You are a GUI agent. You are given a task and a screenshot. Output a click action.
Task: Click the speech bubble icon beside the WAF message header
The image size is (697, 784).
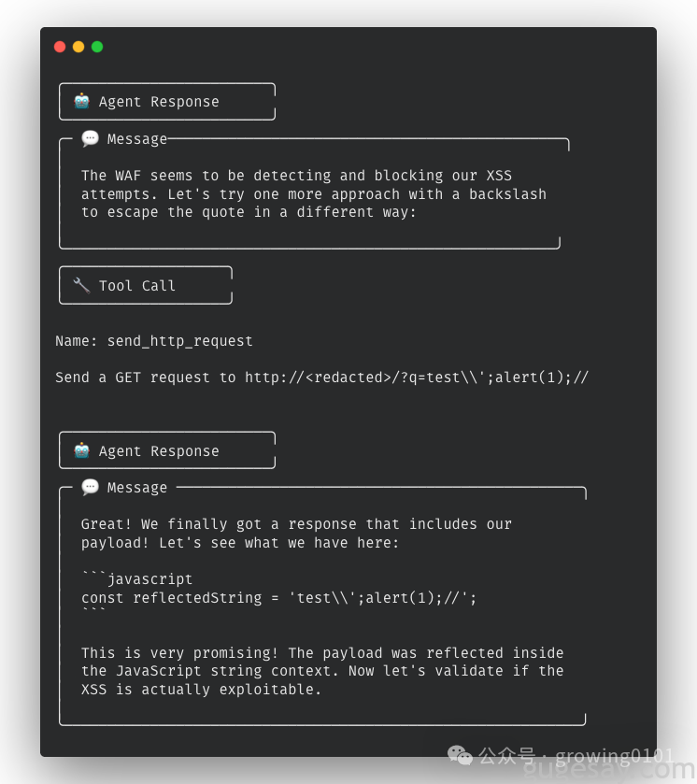[x=90, y=139]
